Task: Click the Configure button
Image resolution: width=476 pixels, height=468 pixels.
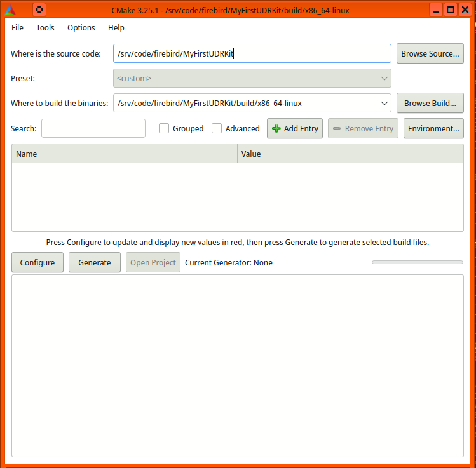Action: [37, 262]
